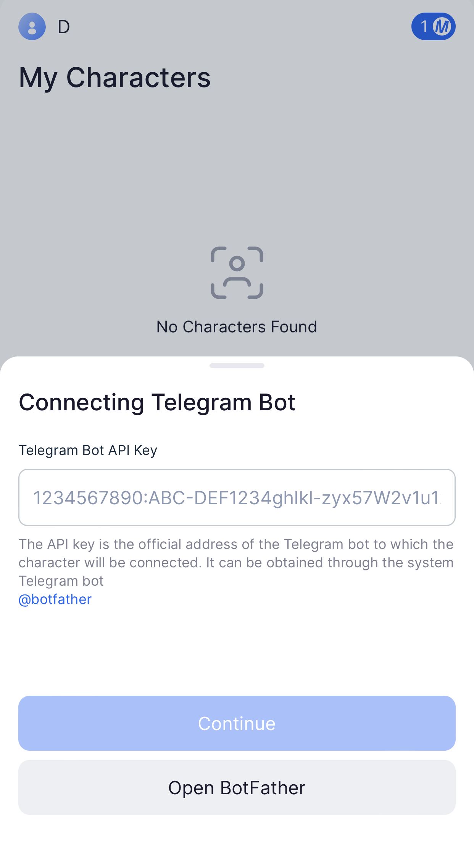Open the profile avatar icon

coord(32,27)
